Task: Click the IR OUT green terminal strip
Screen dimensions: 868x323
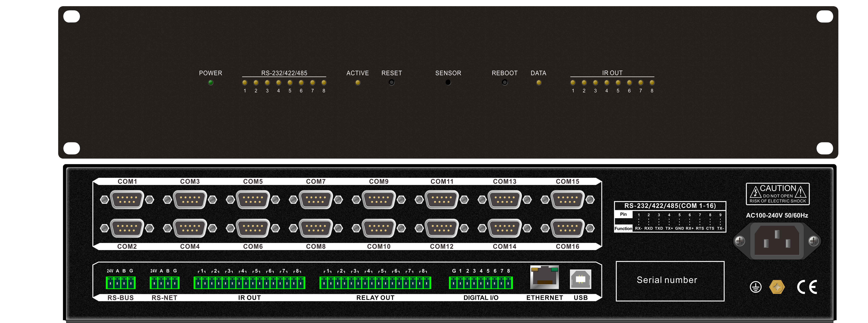Action: coord(249,283)
